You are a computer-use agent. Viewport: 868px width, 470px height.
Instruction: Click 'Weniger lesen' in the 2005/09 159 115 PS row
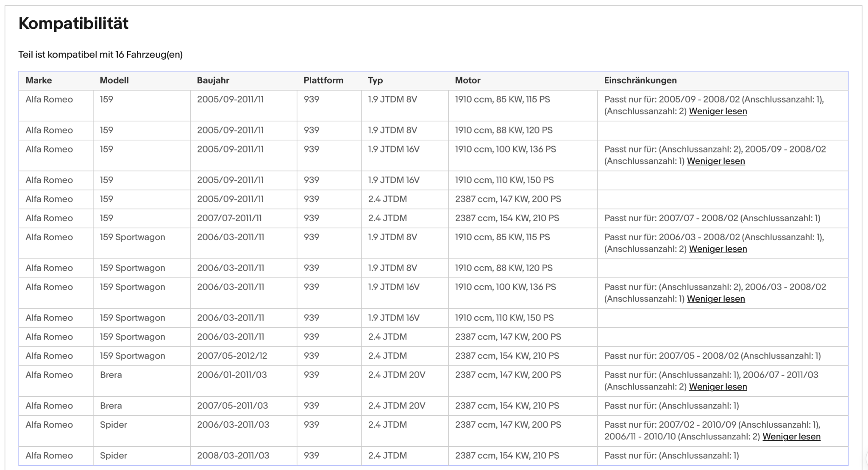(x=718, y=111)
